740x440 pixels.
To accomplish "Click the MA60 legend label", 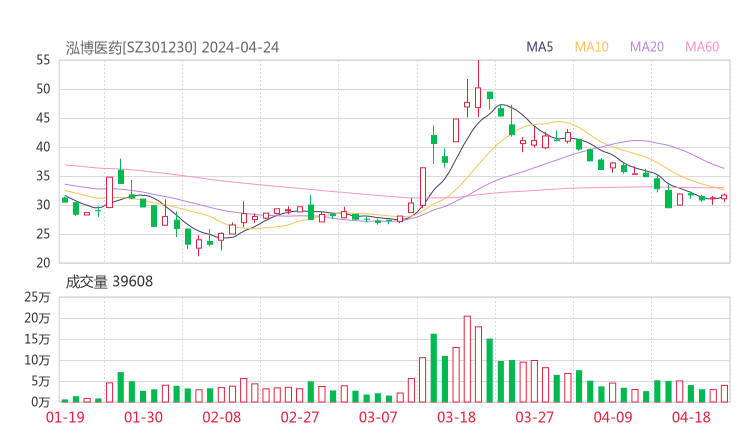I will pos(702,47).
